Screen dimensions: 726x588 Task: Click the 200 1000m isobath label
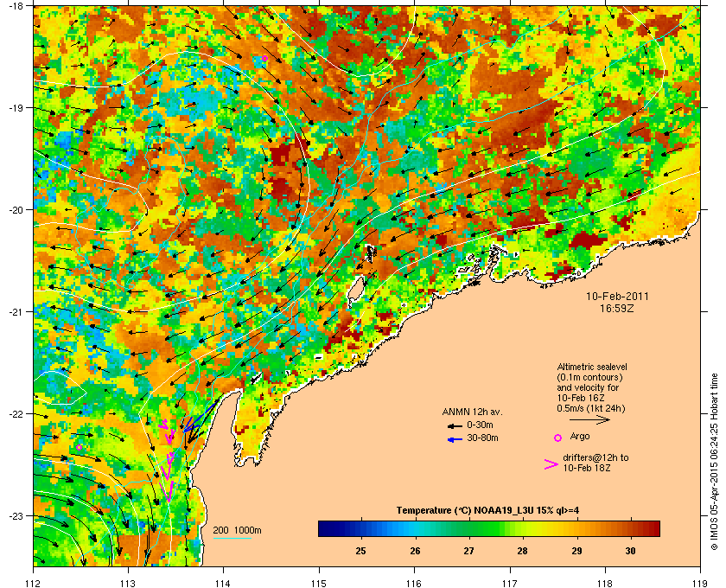237,531
